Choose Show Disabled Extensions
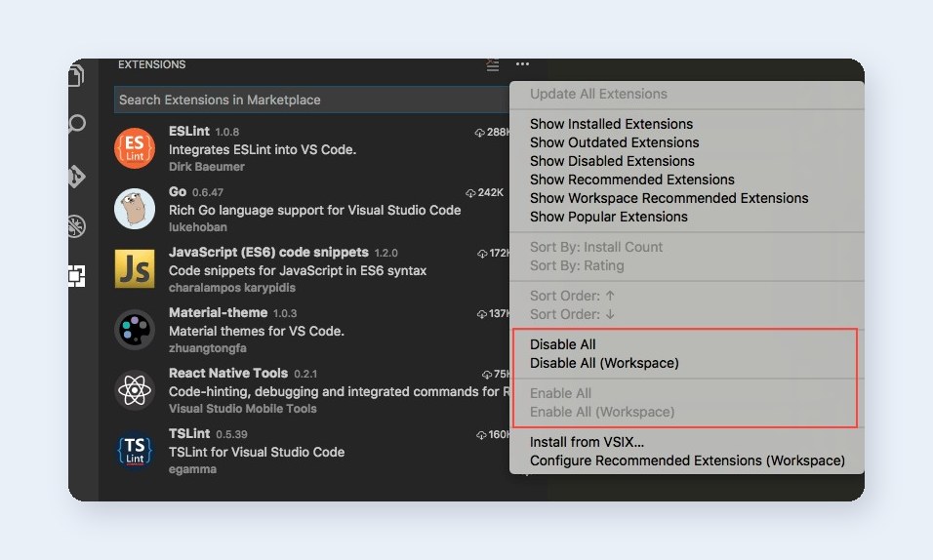 coord(612,161)
